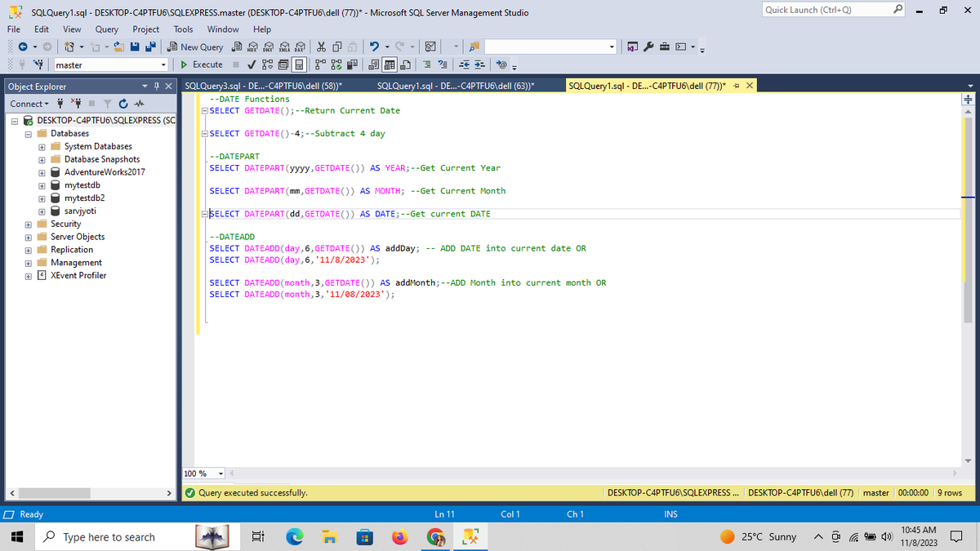Viewport: 980px width, 551px height.
Task: Open Firefox from the taskbar
Action: click(400, 537)
